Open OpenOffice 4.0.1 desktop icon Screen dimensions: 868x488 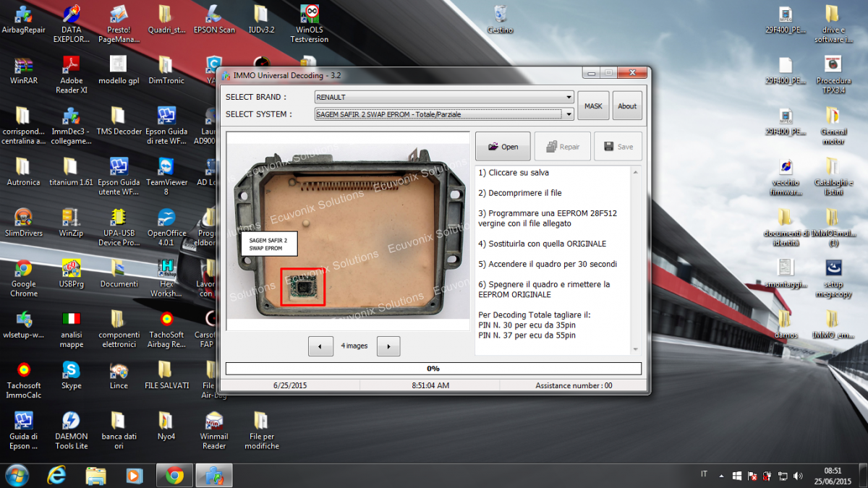click(x=166, y=227)
